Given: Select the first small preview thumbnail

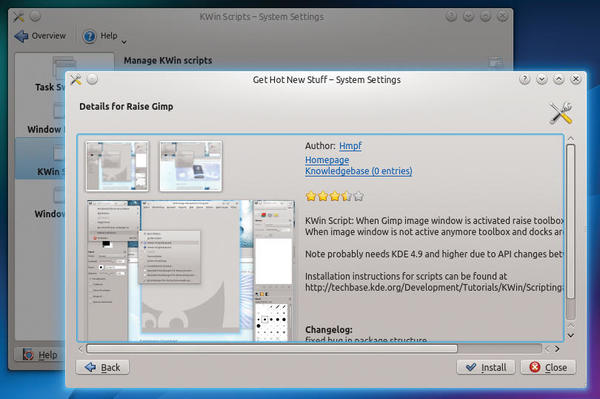Looking at the screenshot, I should click(x=117, y=166).
